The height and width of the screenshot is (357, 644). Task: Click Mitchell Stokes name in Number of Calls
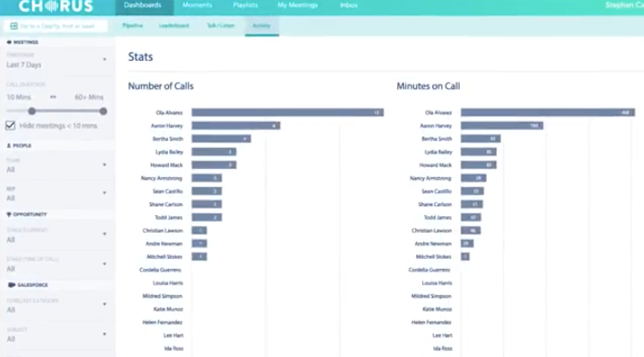(164, 257)
